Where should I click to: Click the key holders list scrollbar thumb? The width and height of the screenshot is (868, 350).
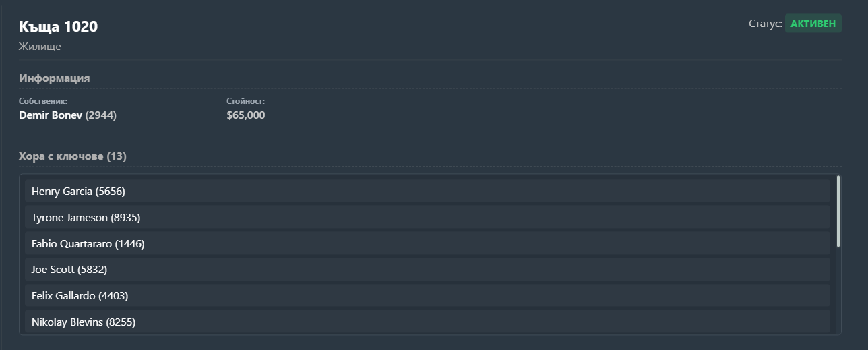point(838,211)
